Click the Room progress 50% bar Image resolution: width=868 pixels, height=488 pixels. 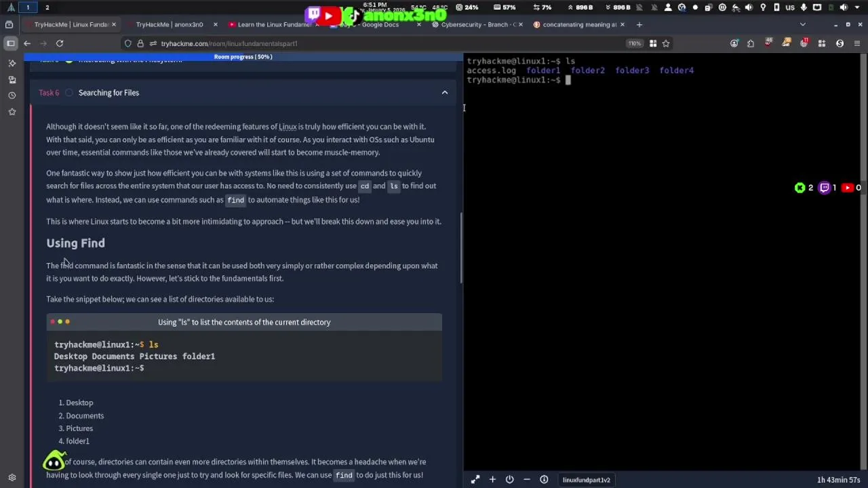(243, 57)
